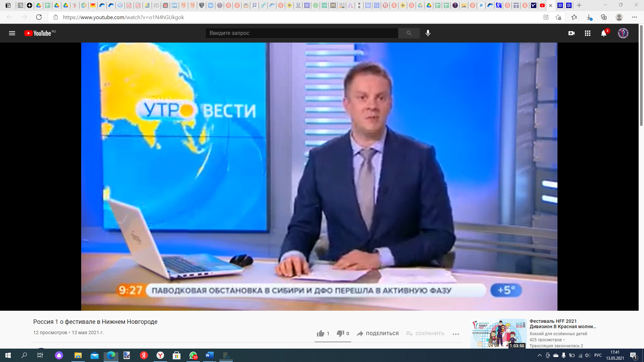644x362 pixels.
Task: Open the three-dot more actions menu
Action: tap(455, 334)
